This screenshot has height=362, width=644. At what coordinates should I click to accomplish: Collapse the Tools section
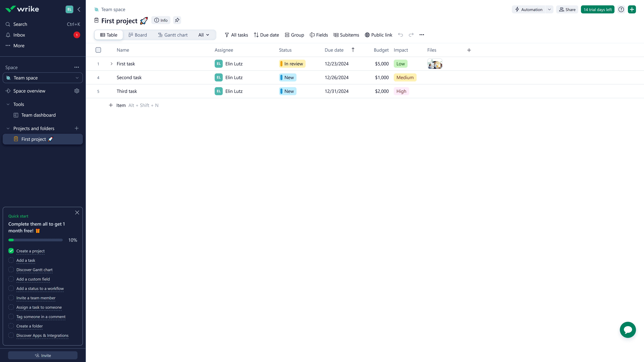(x=8, y=104)
